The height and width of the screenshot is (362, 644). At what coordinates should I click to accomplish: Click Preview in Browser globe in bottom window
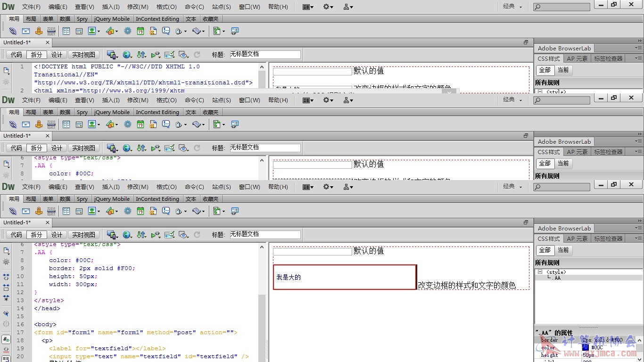click(x=127, y=234)
